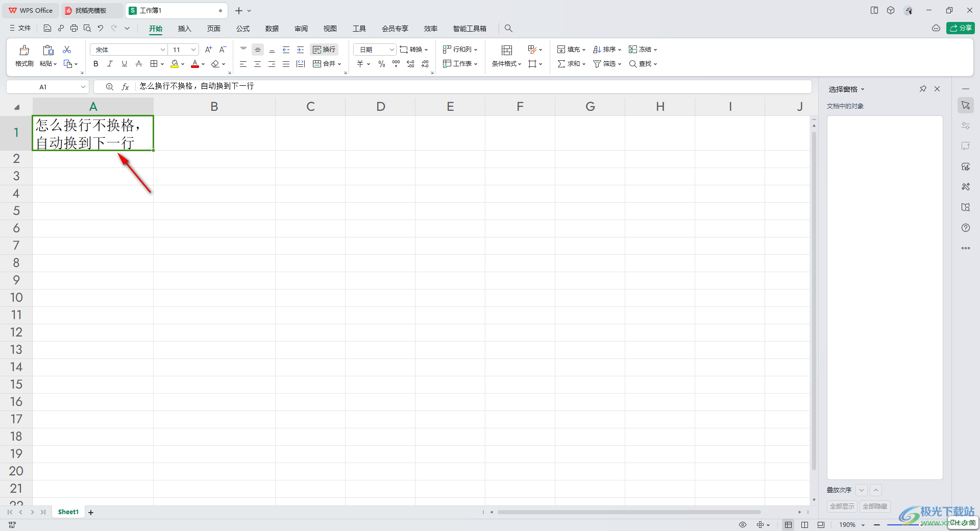The height and width of the screenshot is (531, 980).
Task: Click the sort (排序) button
Action: click(607, 50)
